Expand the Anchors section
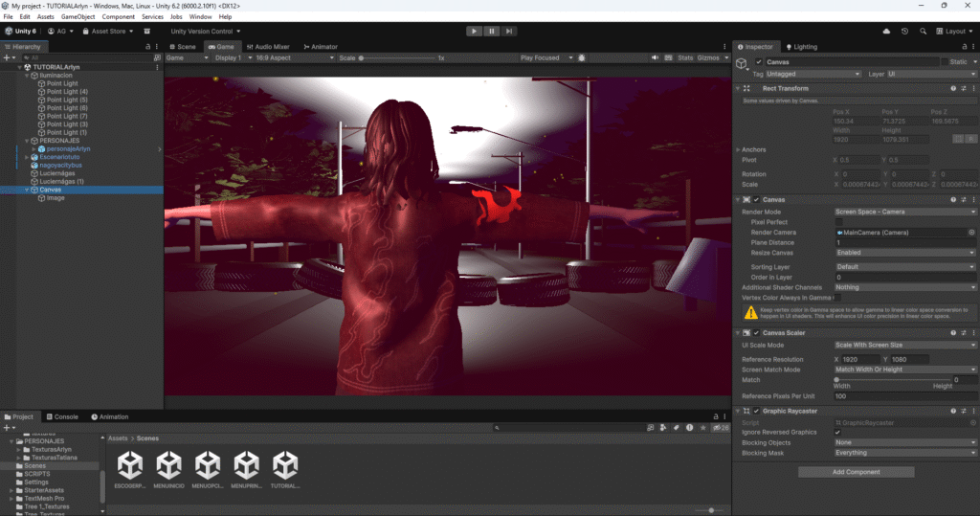 [x=738, y=149]
